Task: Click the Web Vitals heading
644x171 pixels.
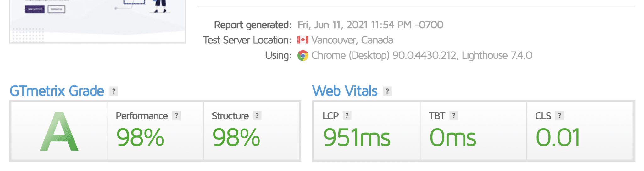Action: pyautogui.click(x=345, y=91)
